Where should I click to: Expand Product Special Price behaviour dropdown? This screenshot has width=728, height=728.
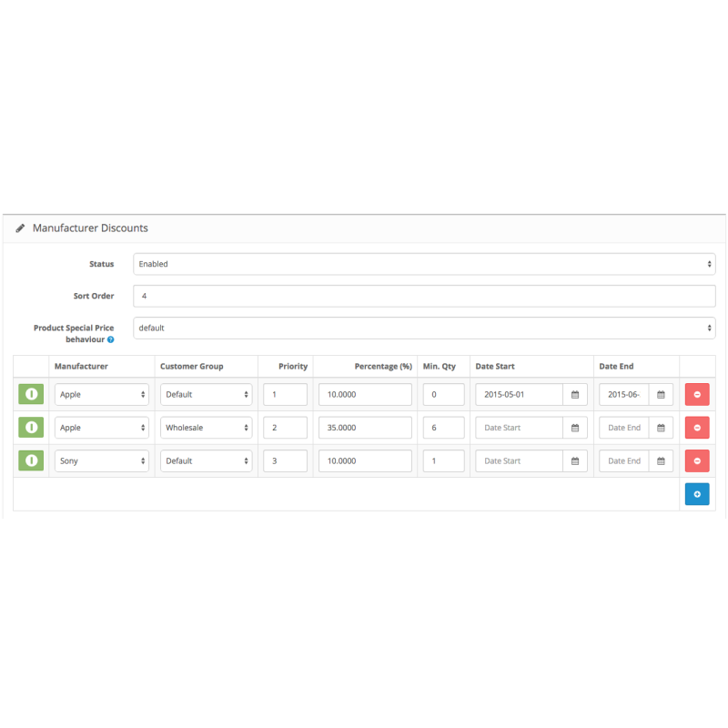point(424,328)
